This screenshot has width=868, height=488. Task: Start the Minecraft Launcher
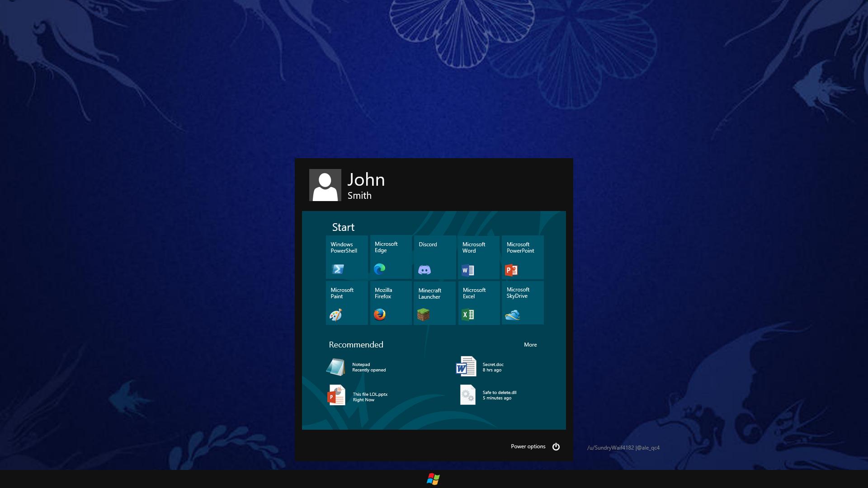click(x=434, y=302)
